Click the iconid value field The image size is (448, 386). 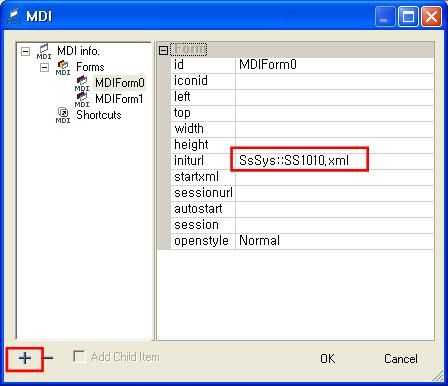[335, 81]
